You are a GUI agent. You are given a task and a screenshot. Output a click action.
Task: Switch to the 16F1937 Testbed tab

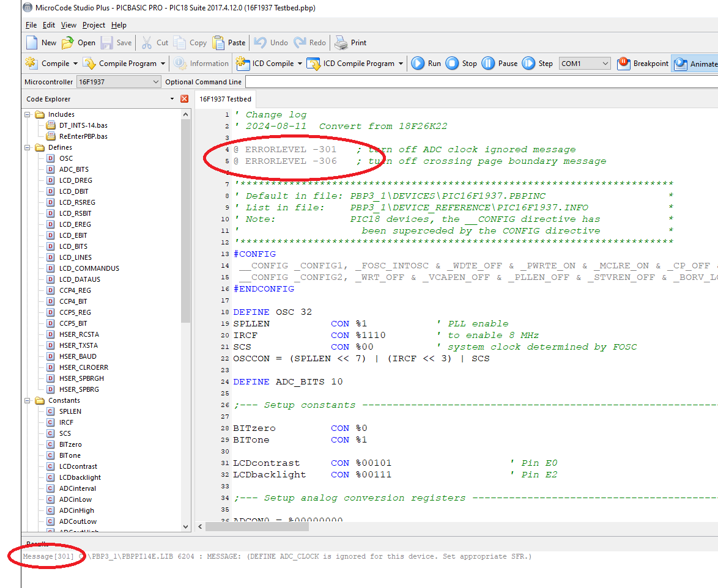pyautogui.click(x=225, y=99)
